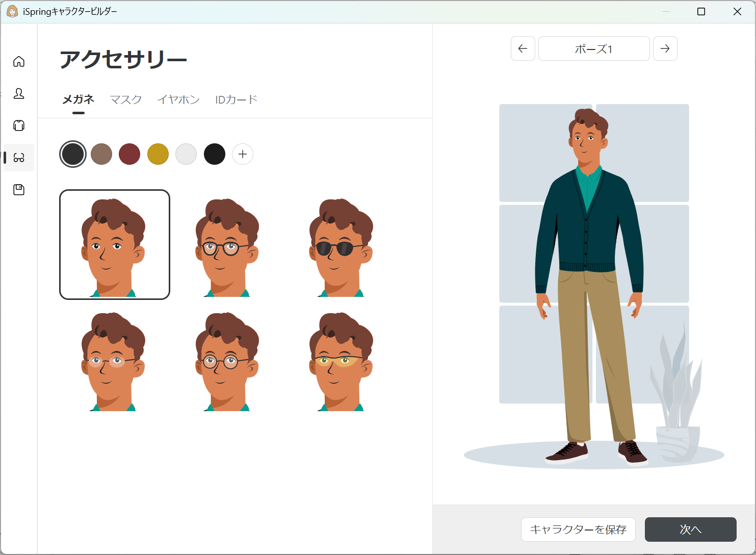Click the next pose arrow
Viewport: 756px width, 555px height.
665,48
